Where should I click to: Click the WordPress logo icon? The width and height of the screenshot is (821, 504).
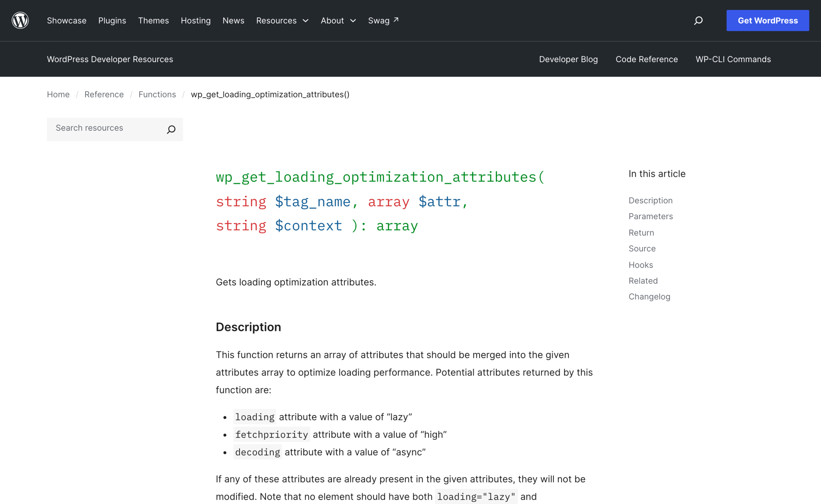click(x=20, y=20)
